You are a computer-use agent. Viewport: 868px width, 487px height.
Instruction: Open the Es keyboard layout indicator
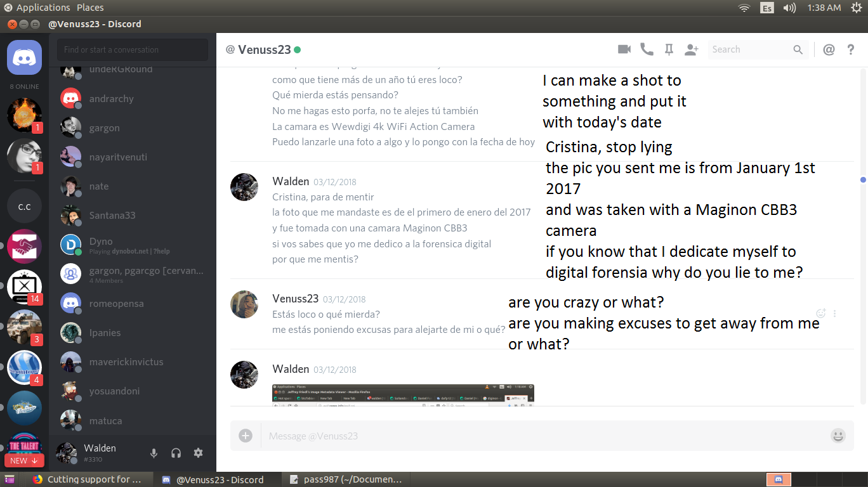point(767,8)
